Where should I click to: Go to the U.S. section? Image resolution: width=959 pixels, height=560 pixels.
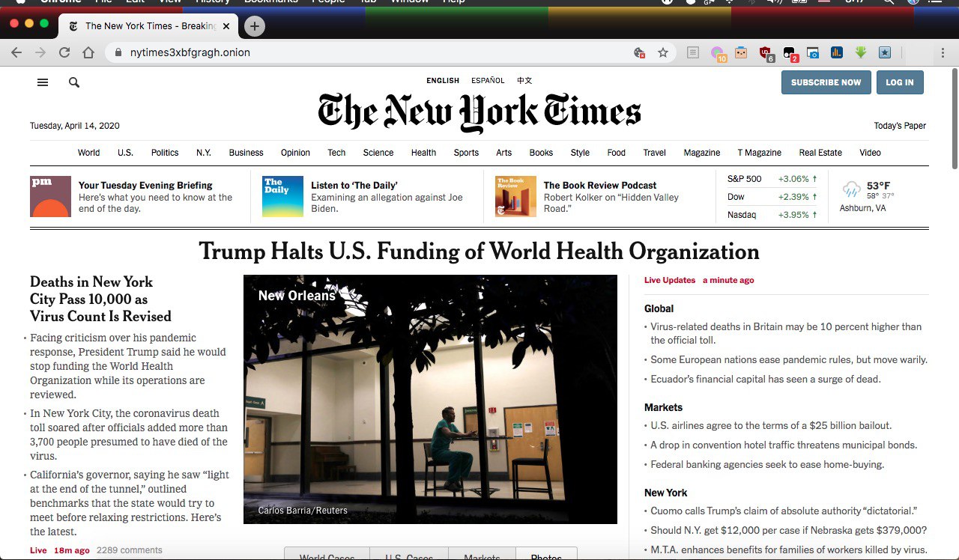125,153
